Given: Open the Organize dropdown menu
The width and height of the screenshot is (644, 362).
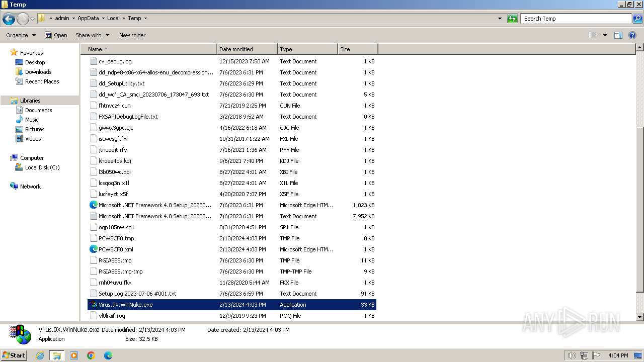Looking at the screenshot, I should [x=21, y=35].
